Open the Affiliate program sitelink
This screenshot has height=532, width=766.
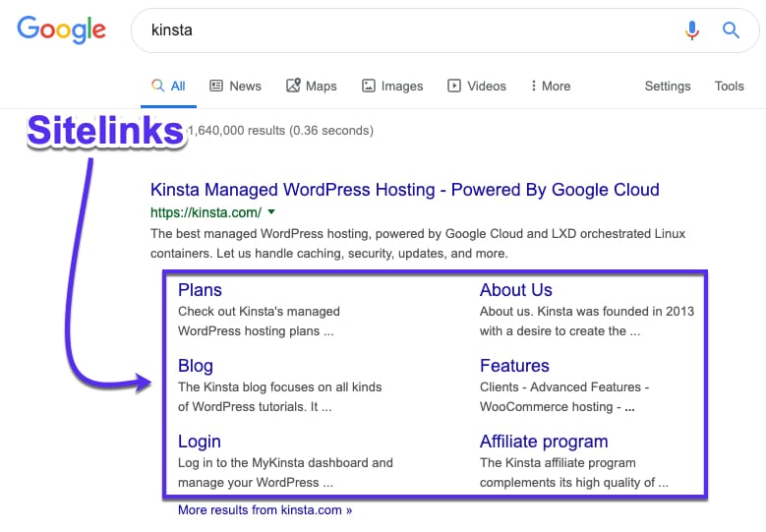pos(543,442)
